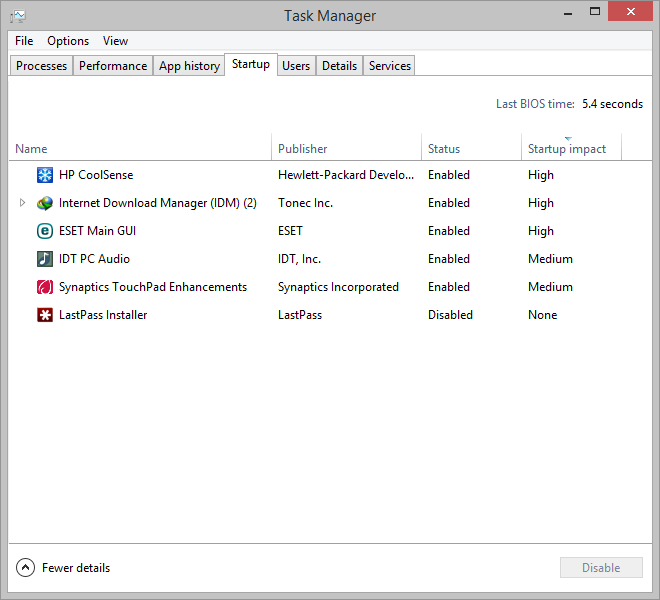
Task: Select the Startup tab
Action: pyautogui.click(x=251, y=64)
